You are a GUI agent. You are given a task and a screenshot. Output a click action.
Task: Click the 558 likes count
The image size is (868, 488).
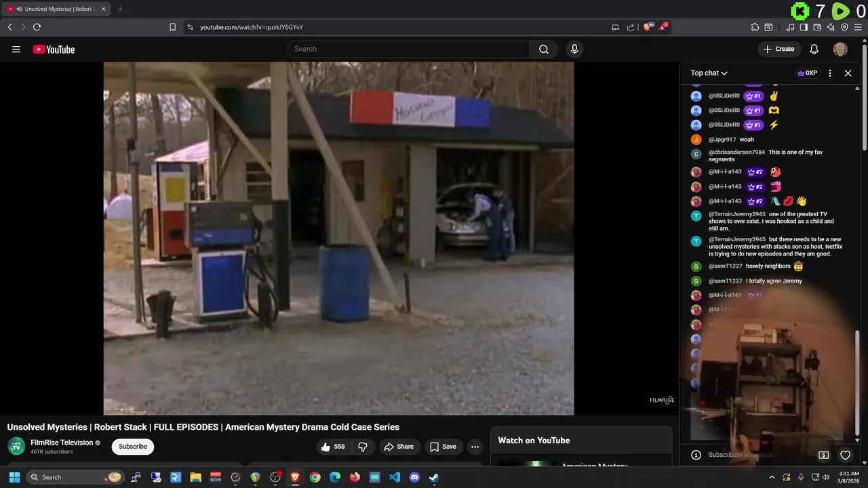pyautogui.click(x=339, y=447)
